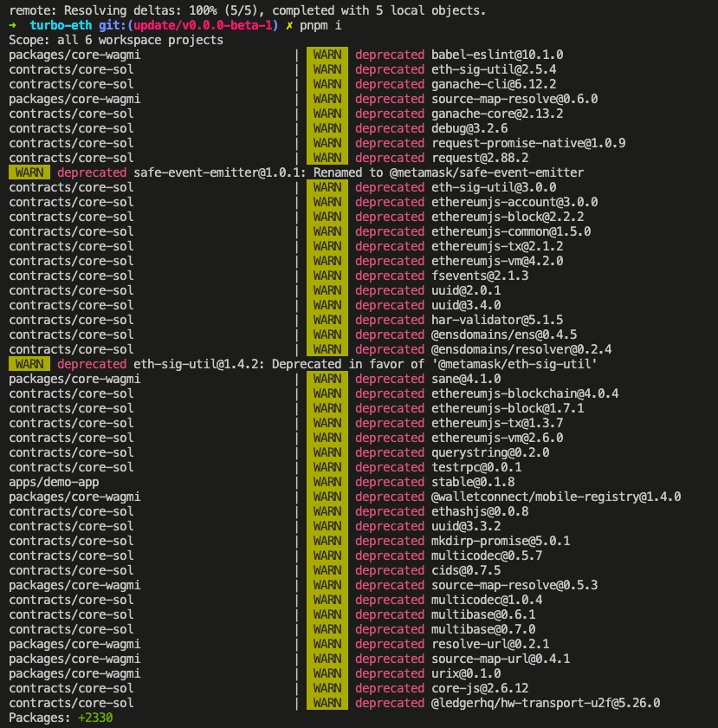Select 'ethereumjs-common@1.5.0' text
The width and height of the screenshot is (718, 728).
coord(511,231)
